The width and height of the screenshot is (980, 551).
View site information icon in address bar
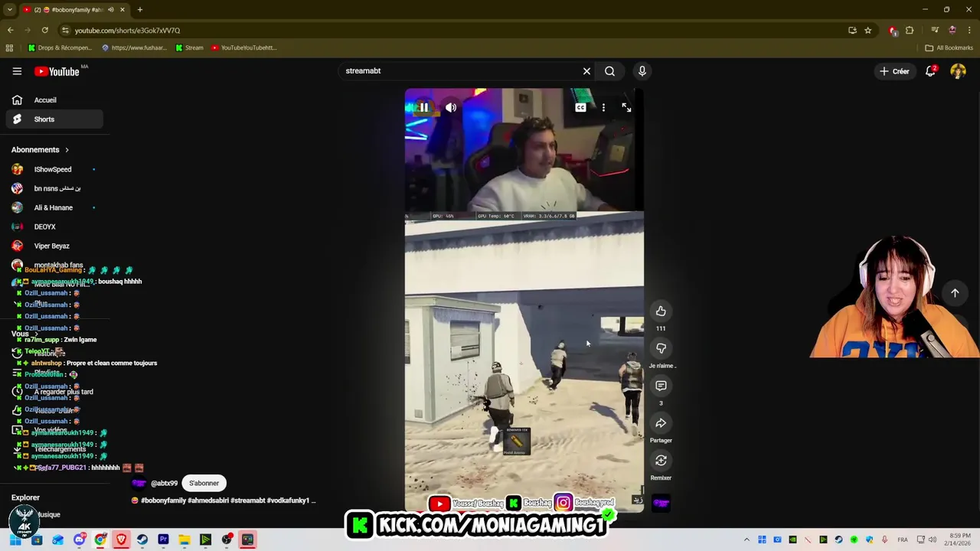pos(66,31)
